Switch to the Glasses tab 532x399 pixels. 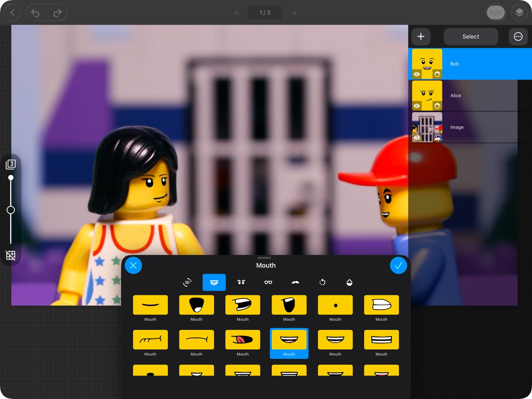(268, 282)
